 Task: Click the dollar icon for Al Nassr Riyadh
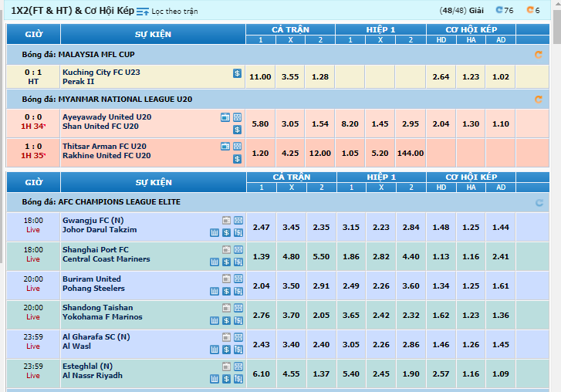[226, 379]
